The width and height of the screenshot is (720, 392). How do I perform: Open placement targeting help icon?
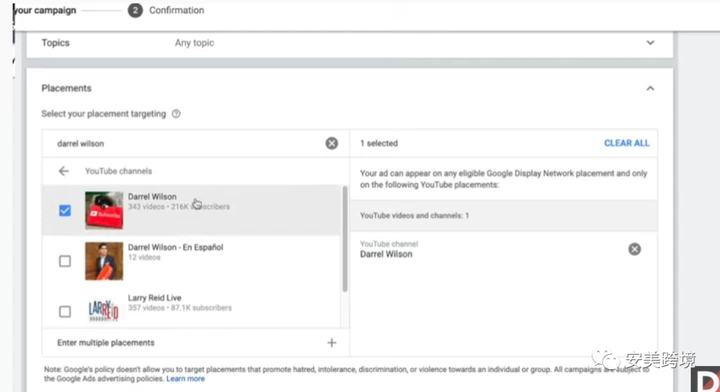click(176, 114)
